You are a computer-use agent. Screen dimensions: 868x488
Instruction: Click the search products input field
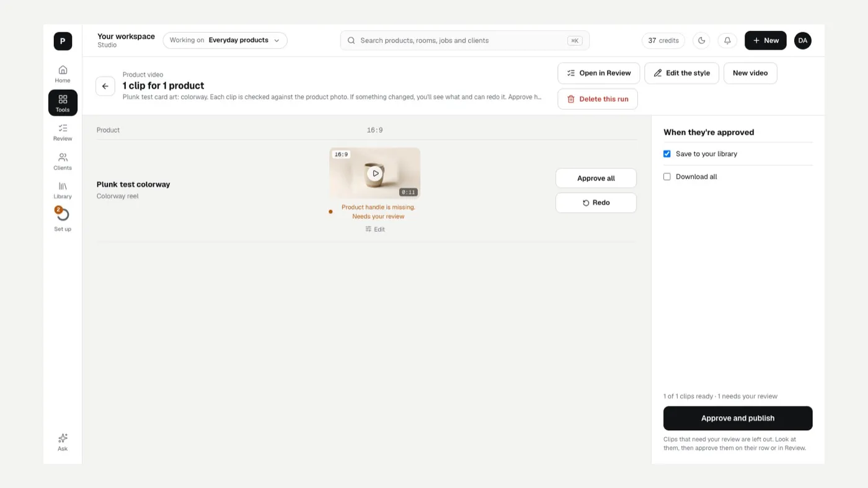point(465,40)
